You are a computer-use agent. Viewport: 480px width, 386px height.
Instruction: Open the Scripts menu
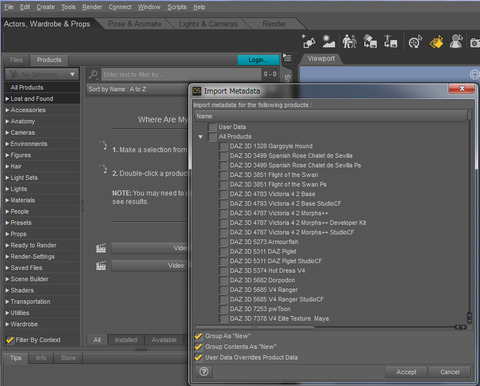point(177,7)
